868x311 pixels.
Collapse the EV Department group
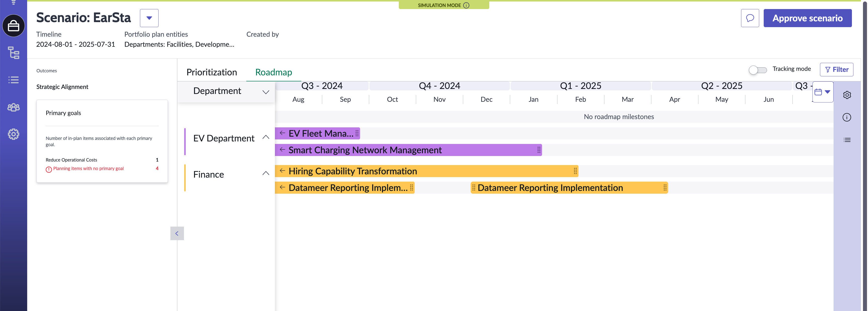(266, 137)
